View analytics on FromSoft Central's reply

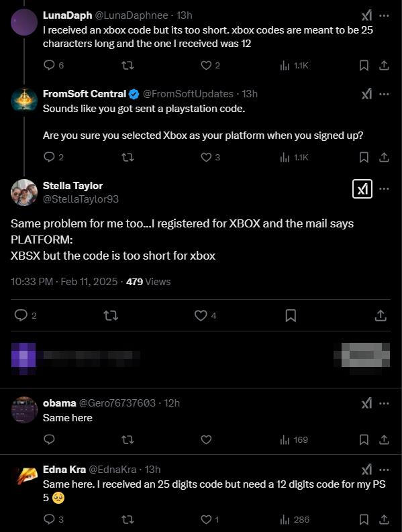(294, 158)
